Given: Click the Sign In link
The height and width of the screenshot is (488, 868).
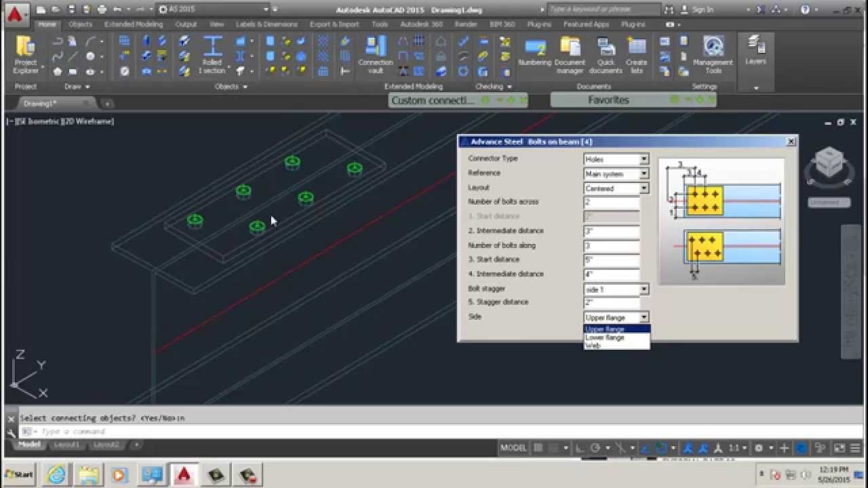Looking at the screenshot, I should 703,9.
